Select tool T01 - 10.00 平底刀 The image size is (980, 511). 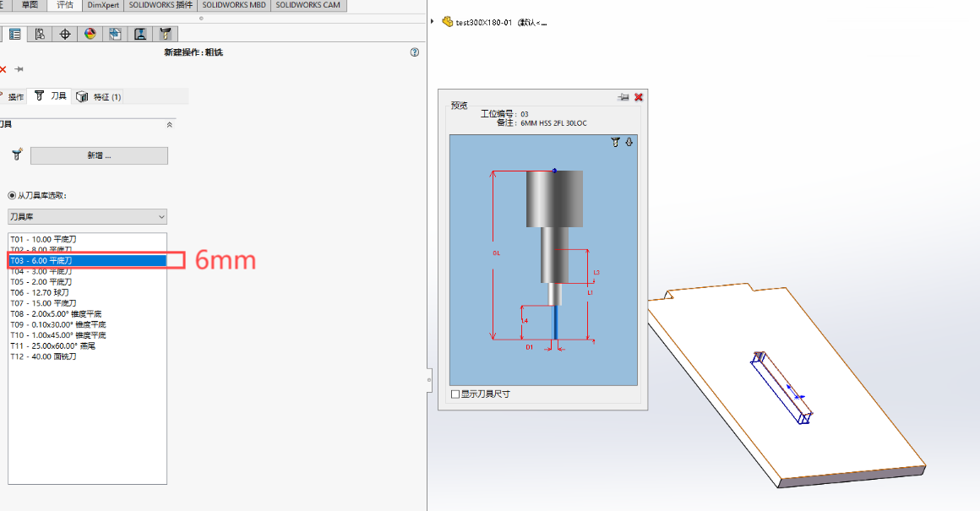point(87,239)
